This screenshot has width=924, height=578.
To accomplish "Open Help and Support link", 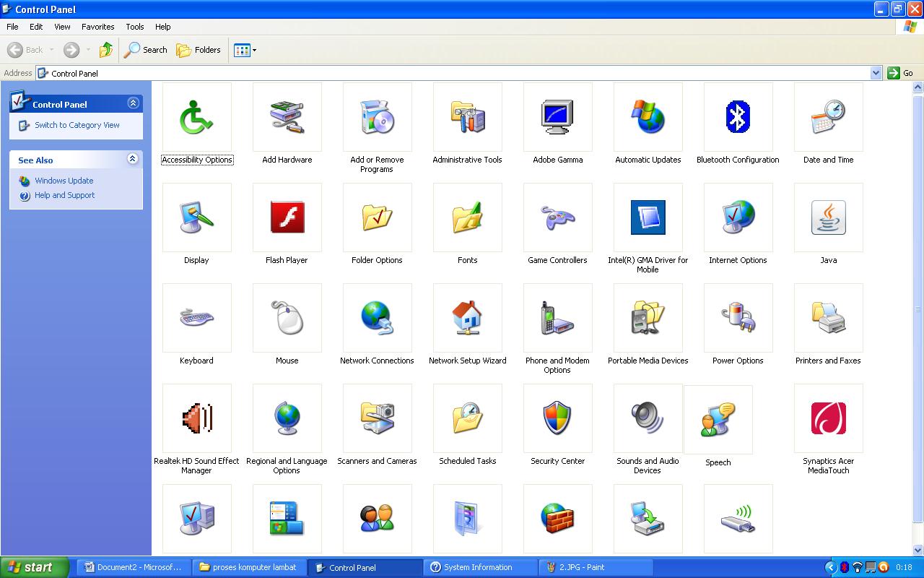I will pos(65,195).
